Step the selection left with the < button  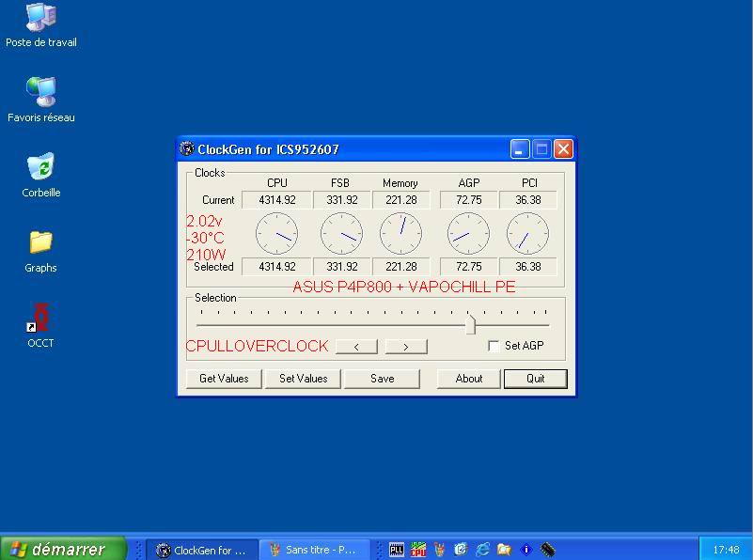357,347
